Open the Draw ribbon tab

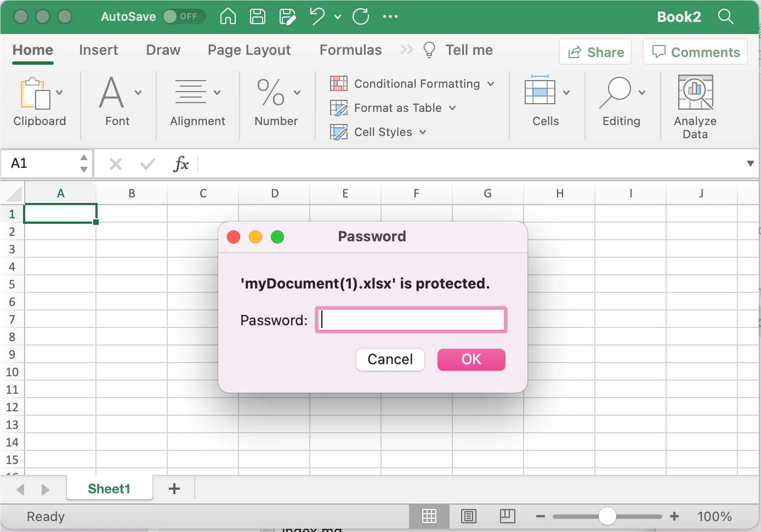pos(163,50)
